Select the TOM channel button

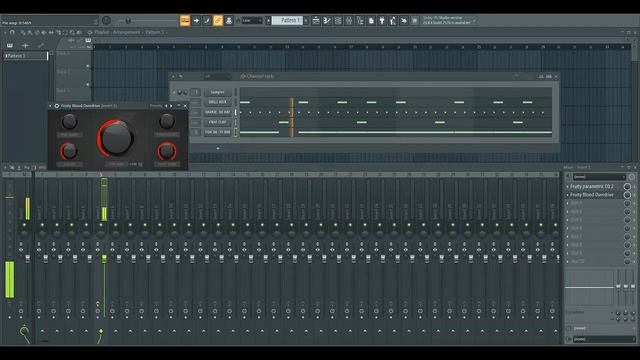point(217,132)
